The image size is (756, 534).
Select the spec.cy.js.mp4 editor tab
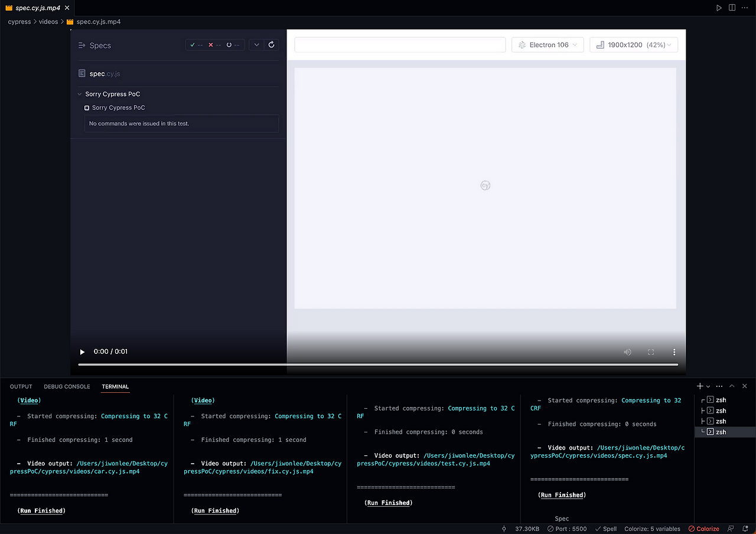pos(37,8)
